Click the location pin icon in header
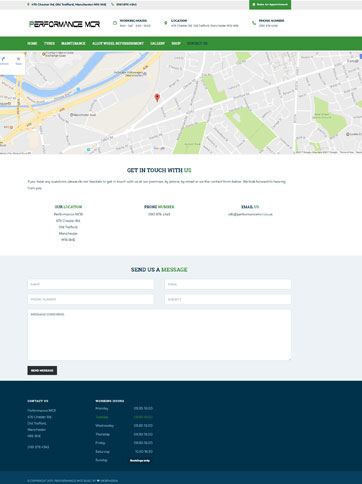 pyautogui.click(x=166, y=23)
